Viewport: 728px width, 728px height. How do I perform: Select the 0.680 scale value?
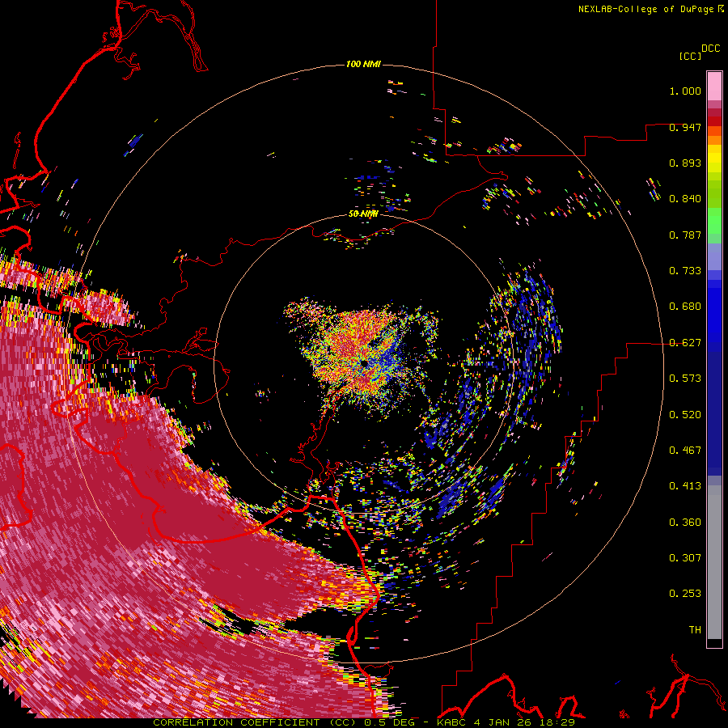tap(685, 307)
